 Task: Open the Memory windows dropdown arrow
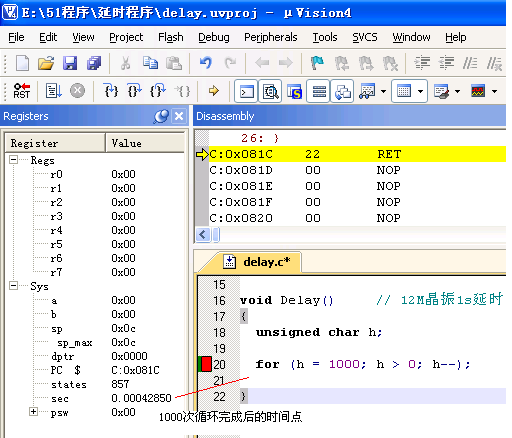click(x=421, y=91)
